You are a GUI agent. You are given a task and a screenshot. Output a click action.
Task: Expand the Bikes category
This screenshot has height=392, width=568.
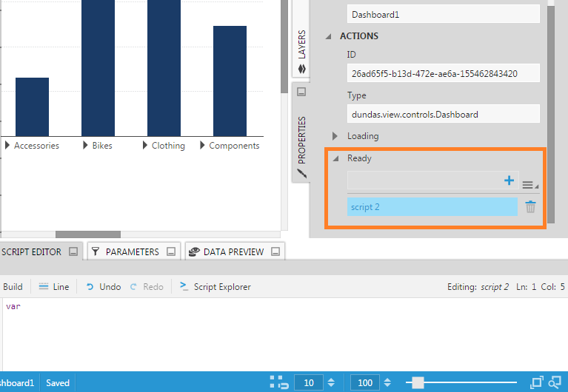click(x=85, y=145)
